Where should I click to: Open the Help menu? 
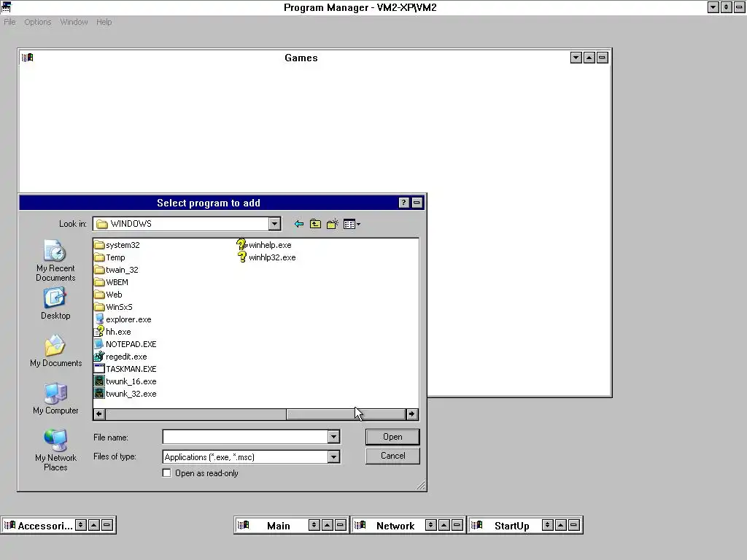tap(104, 22)
